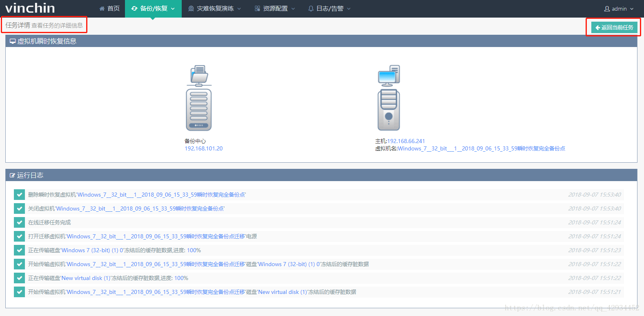Screen dimensions: 644x316
Task: Click the vinchin logo
Action: coord(30,8)
